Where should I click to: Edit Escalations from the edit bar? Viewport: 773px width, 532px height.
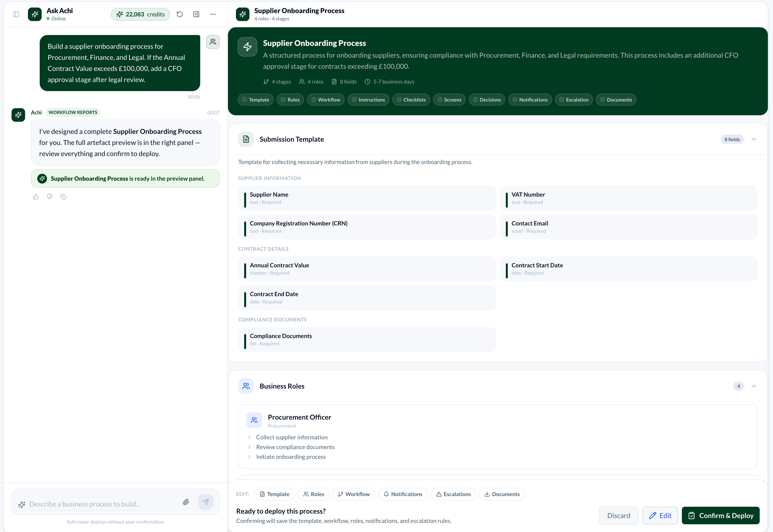[x=453, y=494]
